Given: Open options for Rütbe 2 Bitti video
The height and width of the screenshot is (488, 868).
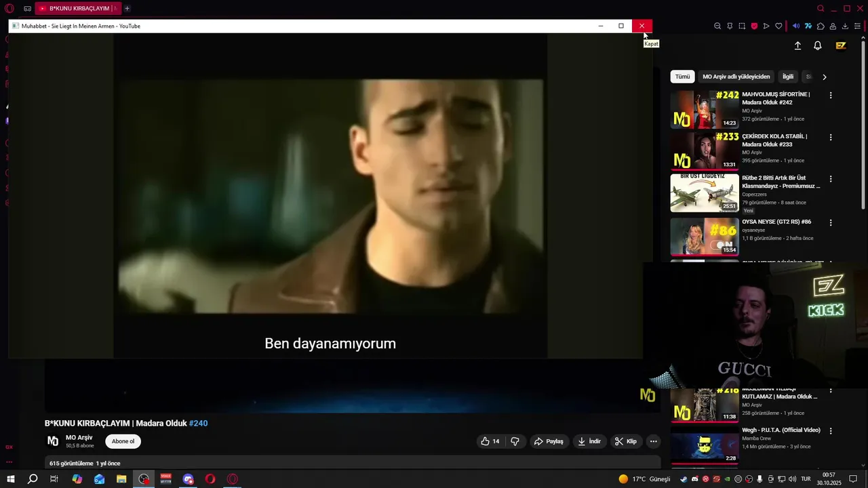Looking at the screenshot, I should point(831,180).
